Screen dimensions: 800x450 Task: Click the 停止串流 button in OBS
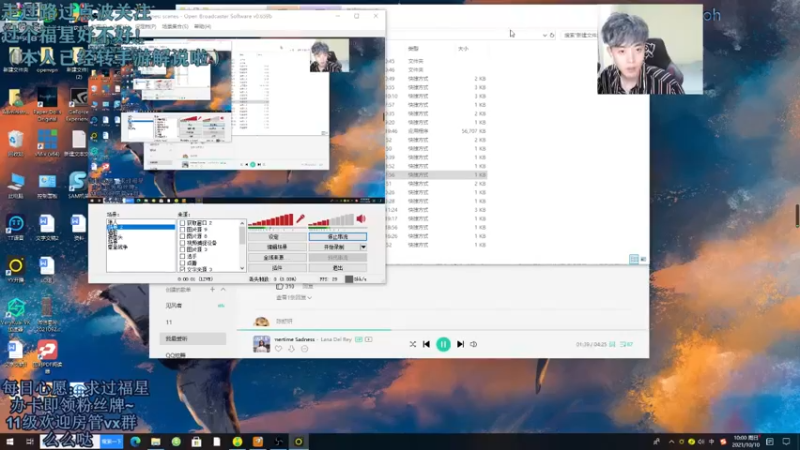338,237
